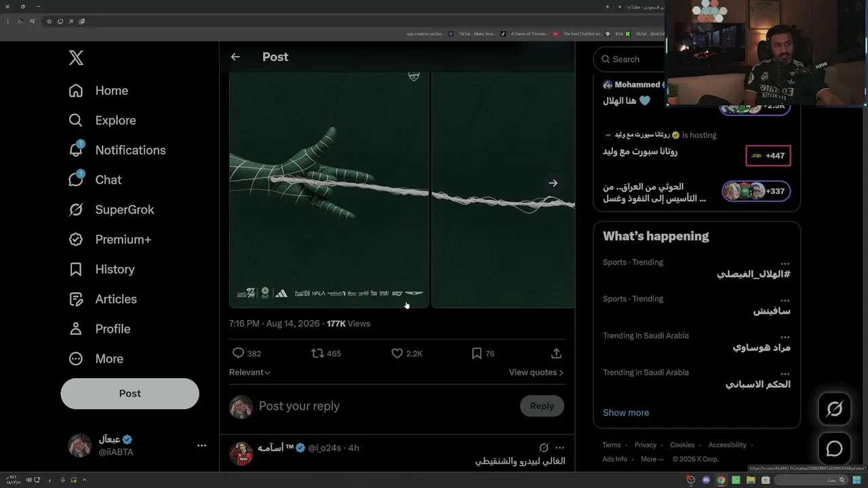Screen dimensions: 868x488
Task: Select SuperGrok in the sidebar menu
Action: (x=125, y=210)
